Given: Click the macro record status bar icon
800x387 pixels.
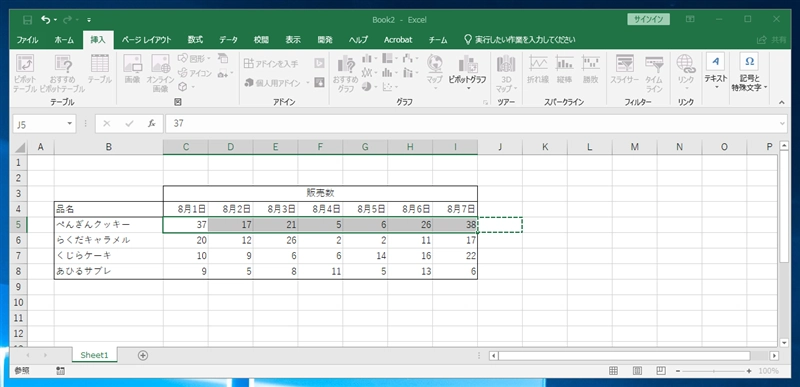Looking at the screenshot, I should 60,371.
